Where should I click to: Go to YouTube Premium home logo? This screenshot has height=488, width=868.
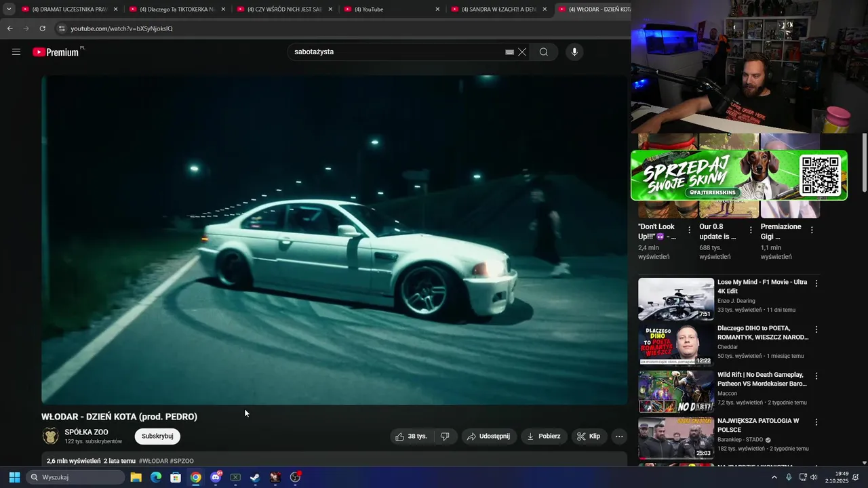56,52
